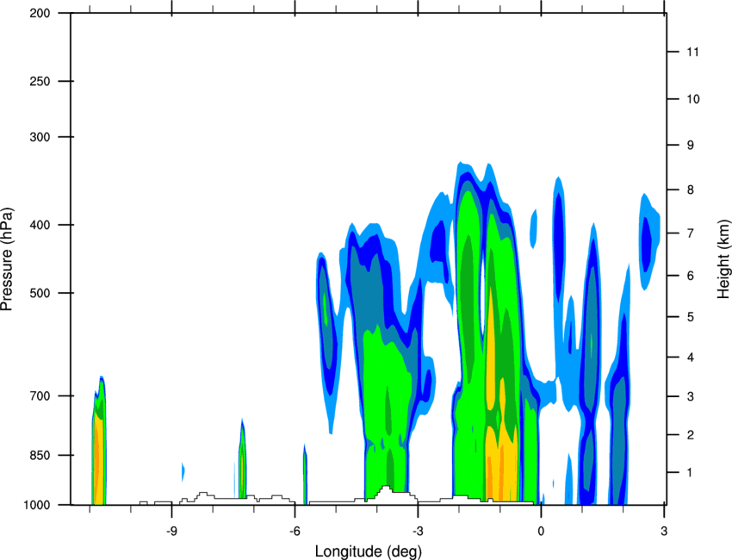The height and width of the screenshot is (560, 732).
Task: Click the 5 km height label
Action: point(691,317)
